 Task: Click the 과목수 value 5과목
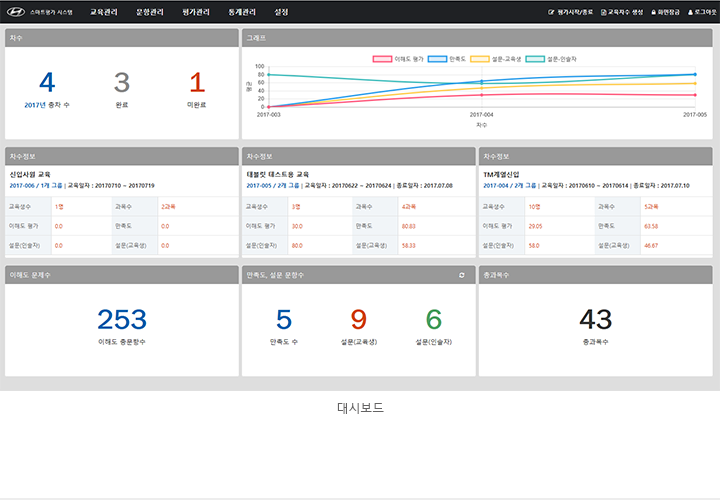651,207
